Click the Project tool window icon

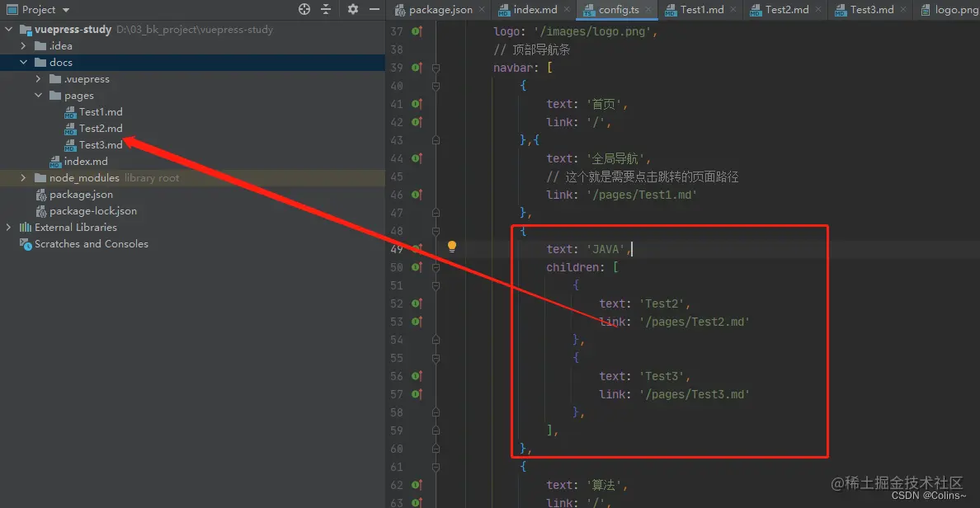(12, 9)
